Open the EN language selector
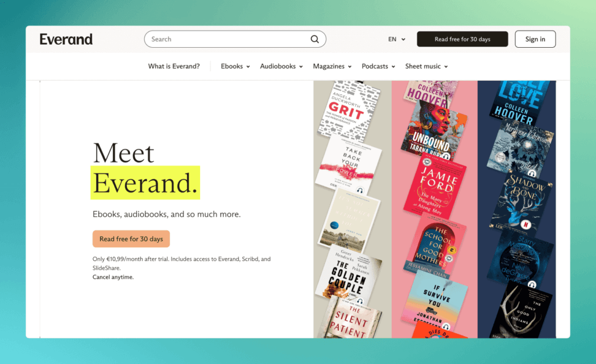The height and width of the screenshot is (364, 596). point(396,39)
